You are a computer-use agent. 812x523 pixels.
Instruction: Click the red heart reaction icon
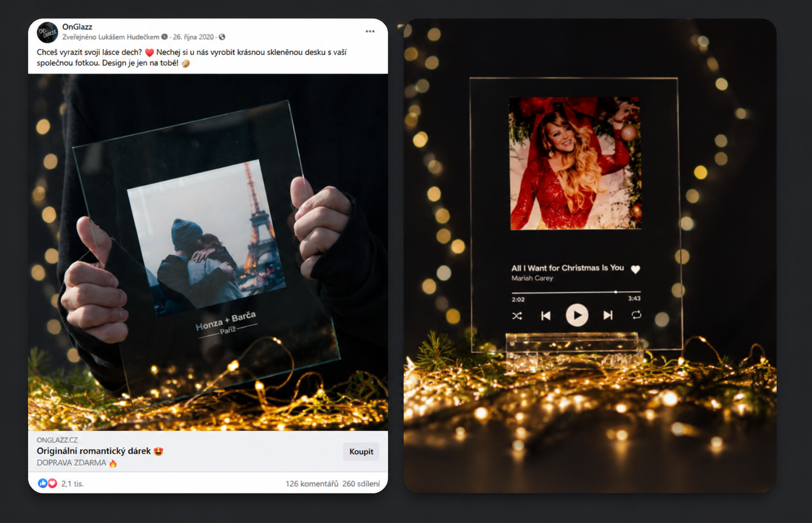pyautogui.click(x=52, y=484)
